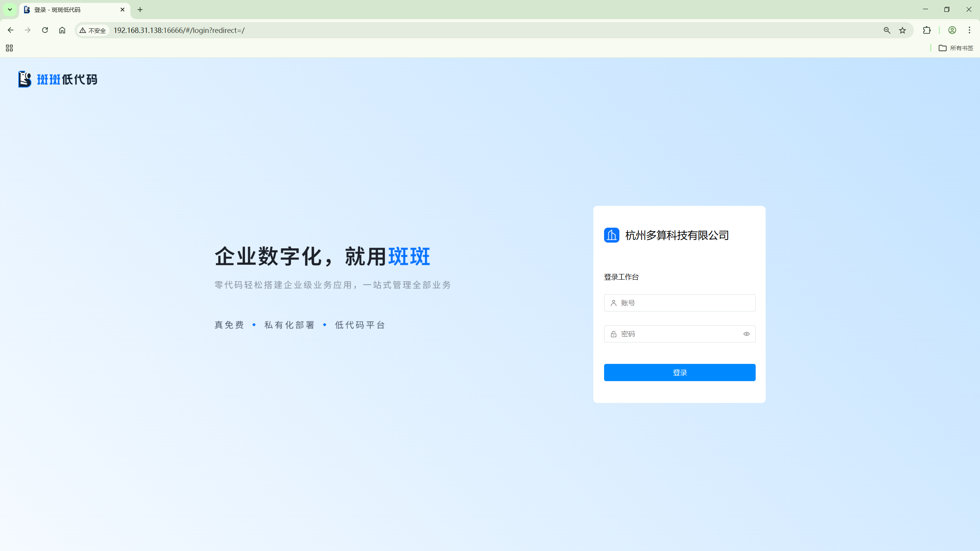Focus the 密码 password field
The height and width of the screenshot is (551, 980).
pos(678,334)
